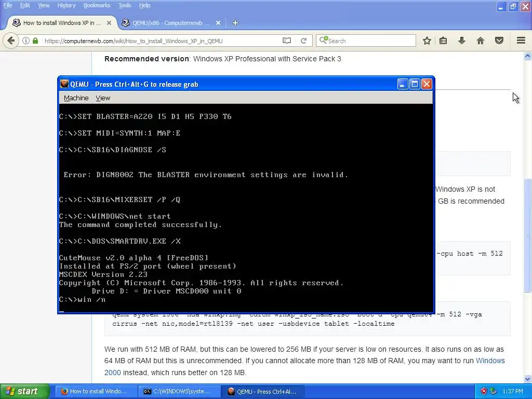532x399 pixels.
Task: Switch to QEMU/x86 Computernewb tab
Action: (x=170, y=23)
